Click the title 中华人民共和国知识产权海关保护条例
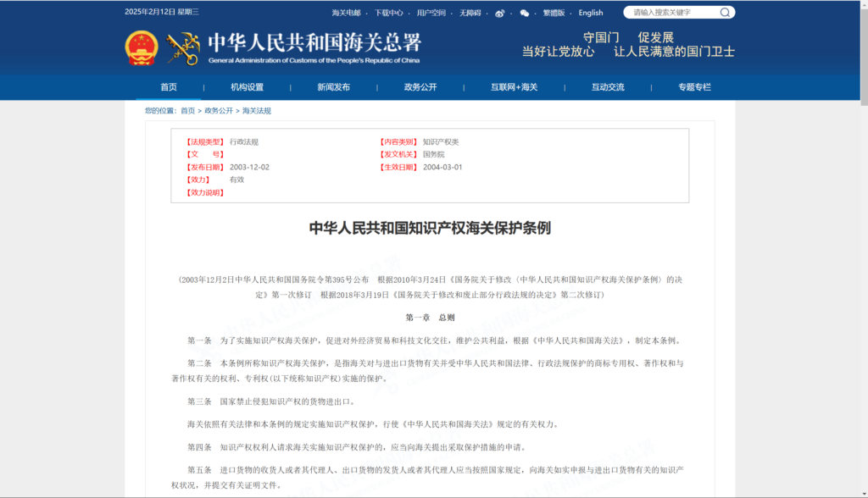This screenshot has width=868, height=498. click(430, 228)
